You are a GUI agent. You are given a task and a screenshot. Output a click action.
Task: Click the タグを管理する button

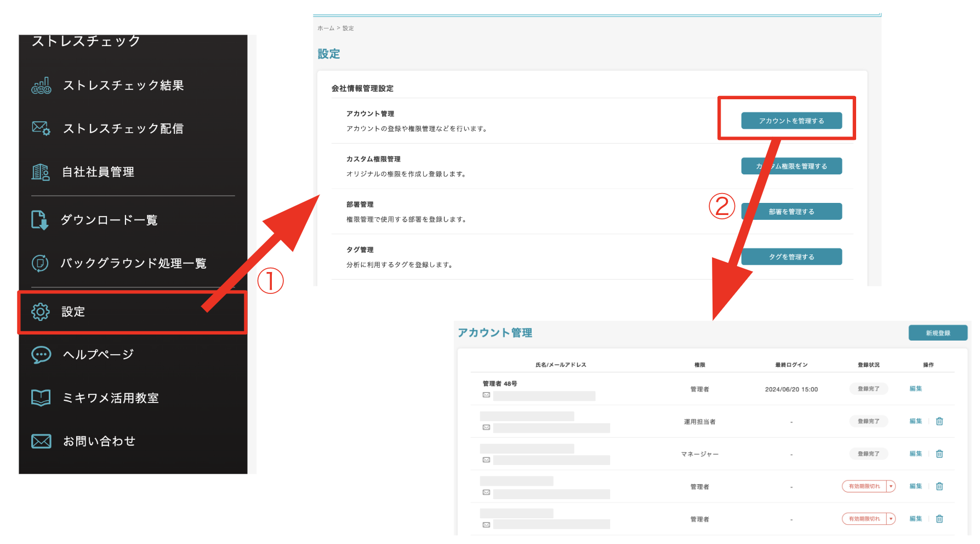coord(791,256)
